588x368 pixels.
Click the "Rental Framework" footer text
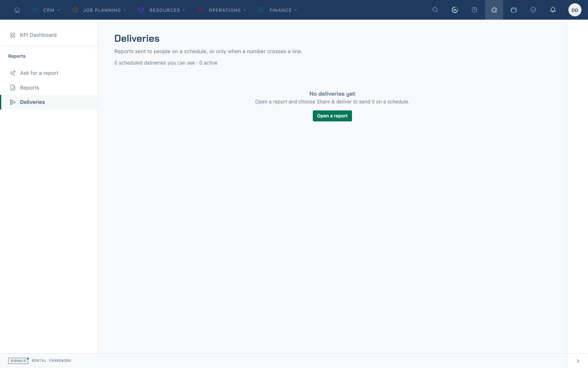click(51, 361)
